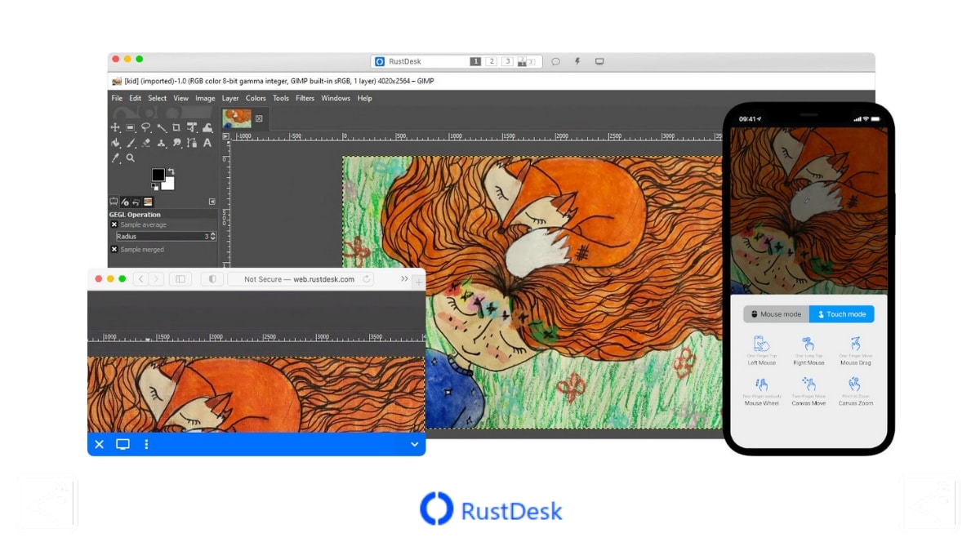Uncheck Sample average in GEGL Operation options
980x551 pixels.
114,224
